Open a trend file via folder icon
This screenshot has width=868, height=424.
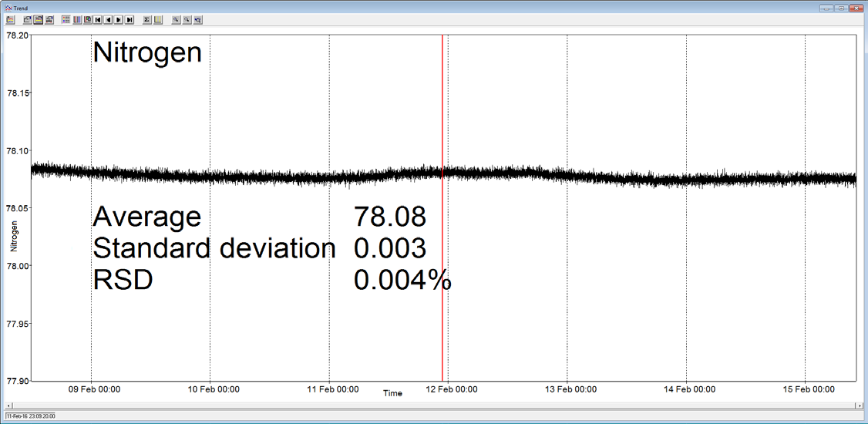click(x=28, y=20)
